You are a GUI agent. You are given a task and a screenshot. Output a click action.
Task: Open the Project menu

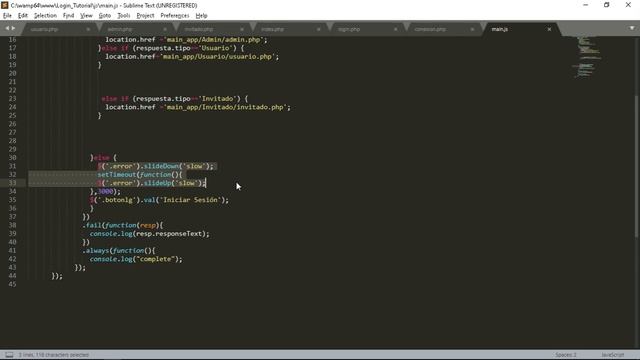click(145, 16)
